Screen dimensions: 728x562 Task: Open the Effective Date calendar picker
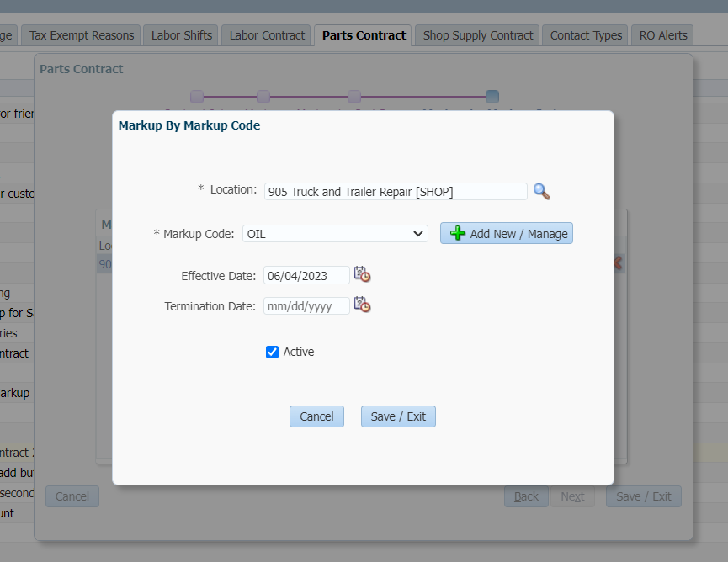362,275
